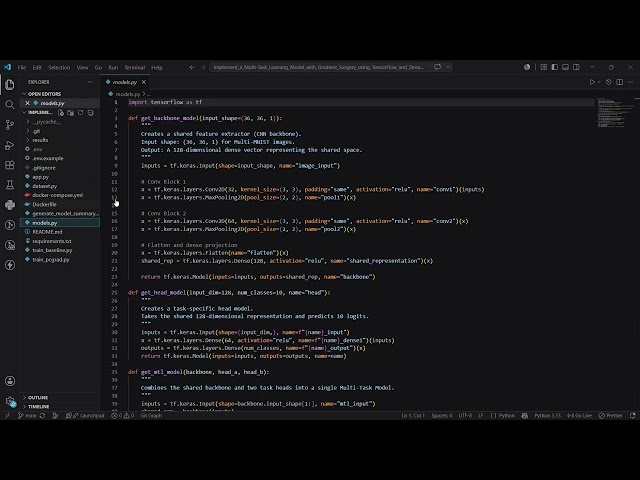
Task: Click Python language mode in status bar
Action: click(x=507, y=416)
